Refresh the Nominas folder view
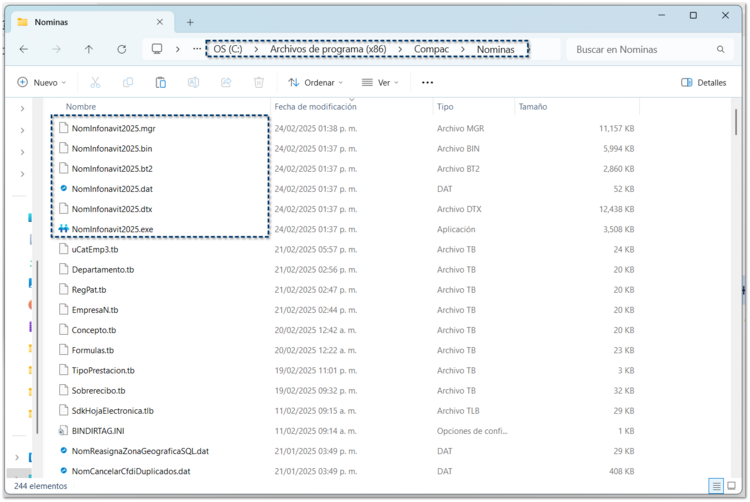This screenshot has height=502, width=750. coord(122,49)
